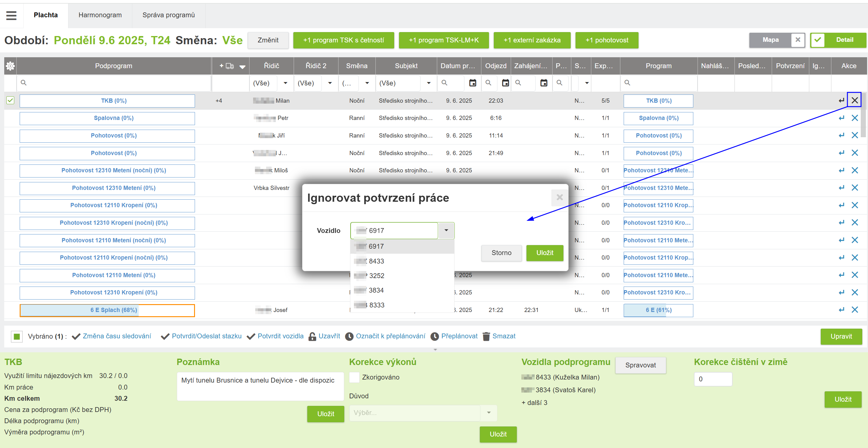Click the grid settings gear icon
This screenshot has width=868, height=448.
[x=10, y=66]
